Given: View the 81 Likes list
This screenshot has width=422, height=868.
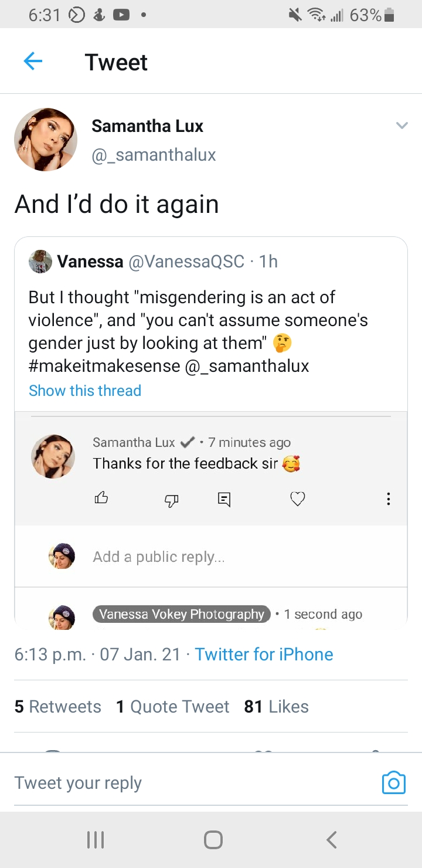Looking at the screenshot, I should tap(276, 707).
